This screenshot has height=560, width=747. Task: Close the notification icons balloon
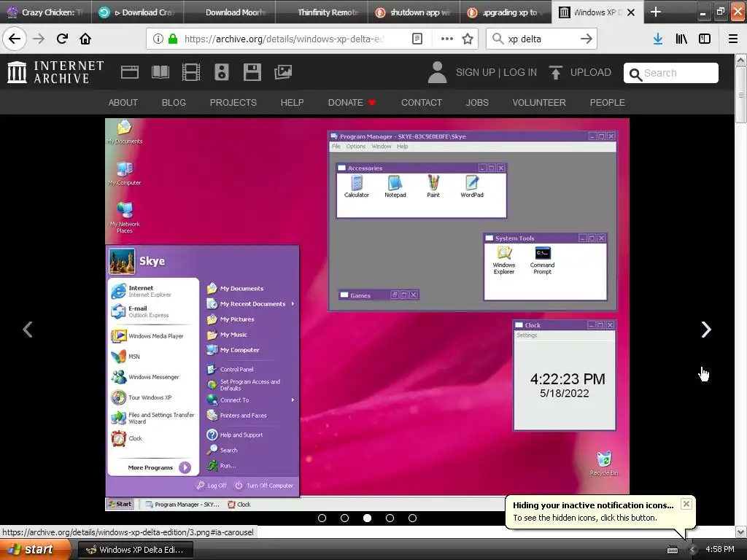tap(686, 504)
